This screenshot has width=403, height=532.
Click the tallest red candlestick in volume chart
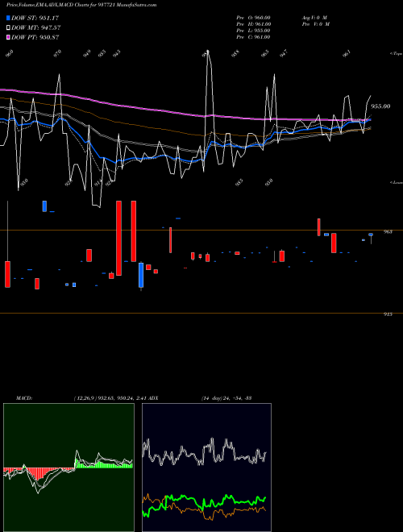tap(118, 238)
